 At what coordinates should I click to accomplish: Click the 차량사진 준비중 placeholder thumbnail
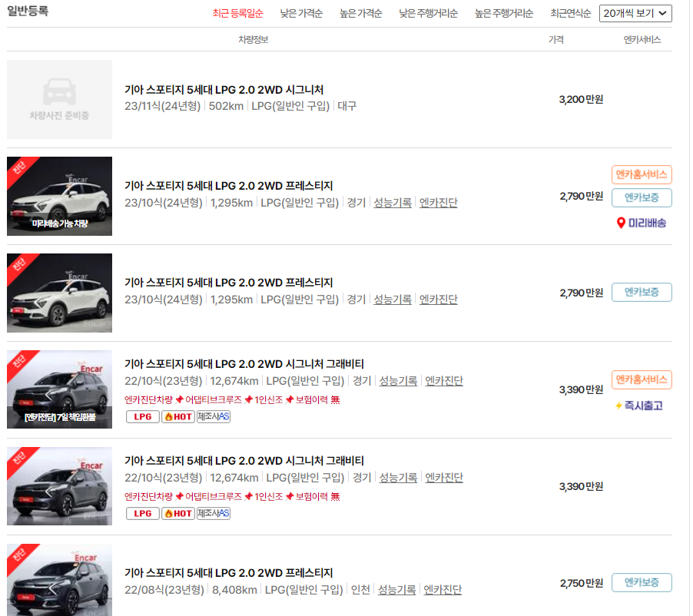[59, 99]
